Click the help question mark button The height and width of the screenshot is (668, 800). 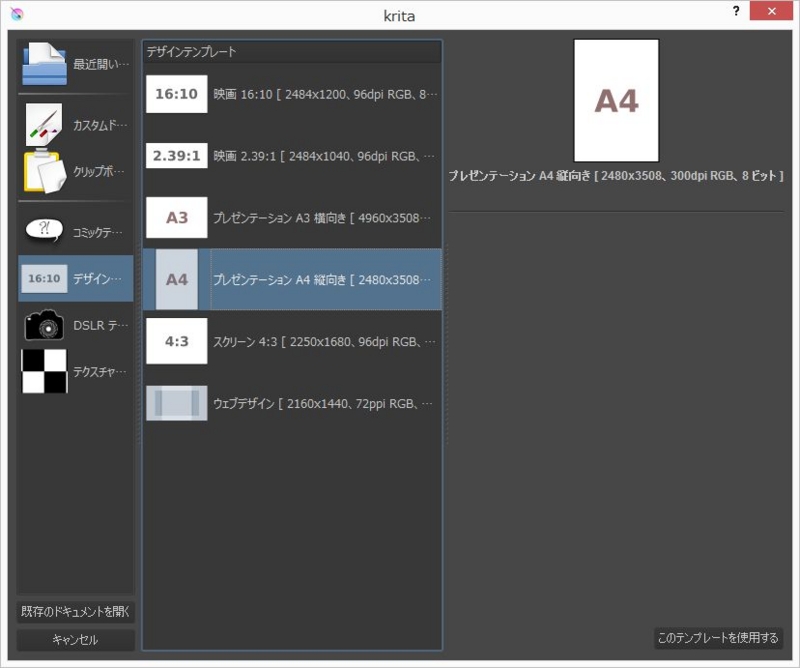(x=736, y=11)
